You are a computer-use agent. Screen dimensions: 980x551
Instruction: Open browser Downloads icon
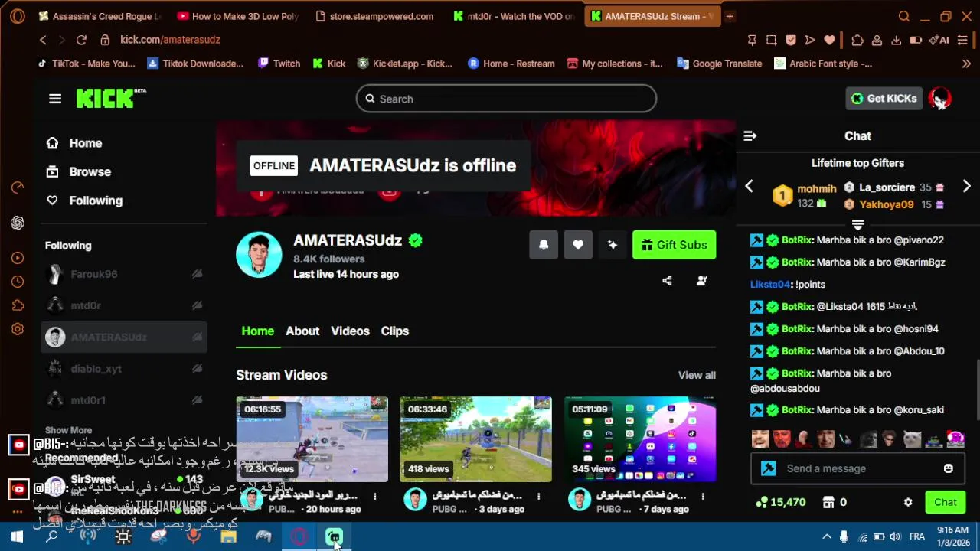point(896,40)
